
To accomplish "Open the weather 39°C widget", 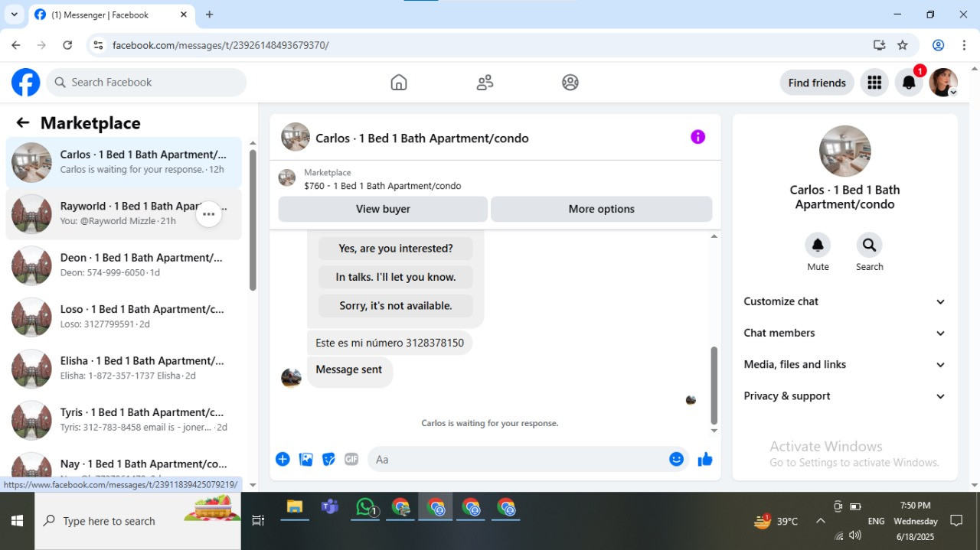I will point(776,521).
